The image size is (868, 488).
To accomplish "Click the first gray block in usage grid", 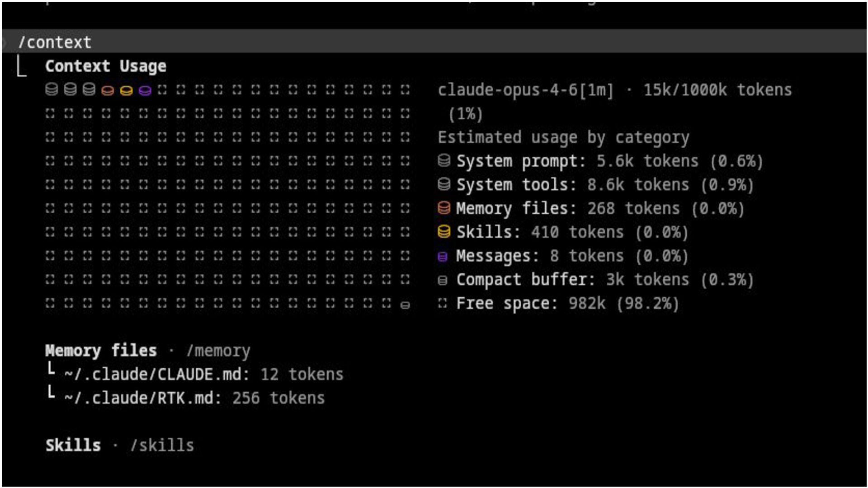I will tap(52, 89).
